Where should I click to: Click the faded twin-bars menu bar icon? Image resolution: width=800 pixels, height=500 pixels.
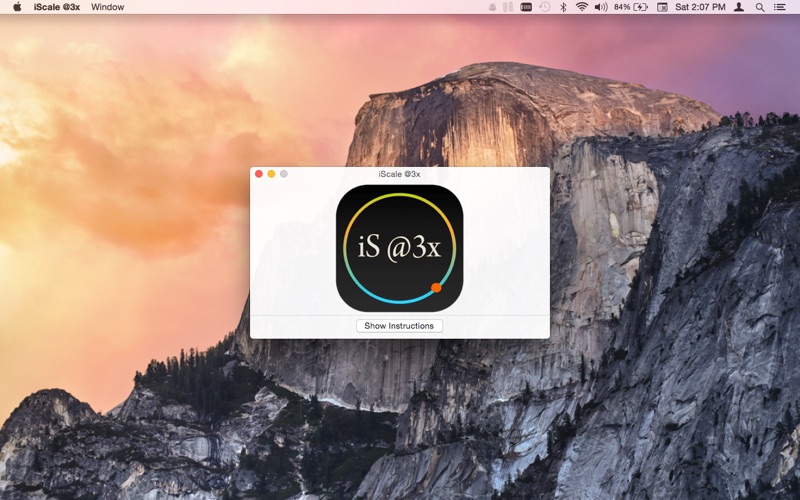(x=508, y=7)
